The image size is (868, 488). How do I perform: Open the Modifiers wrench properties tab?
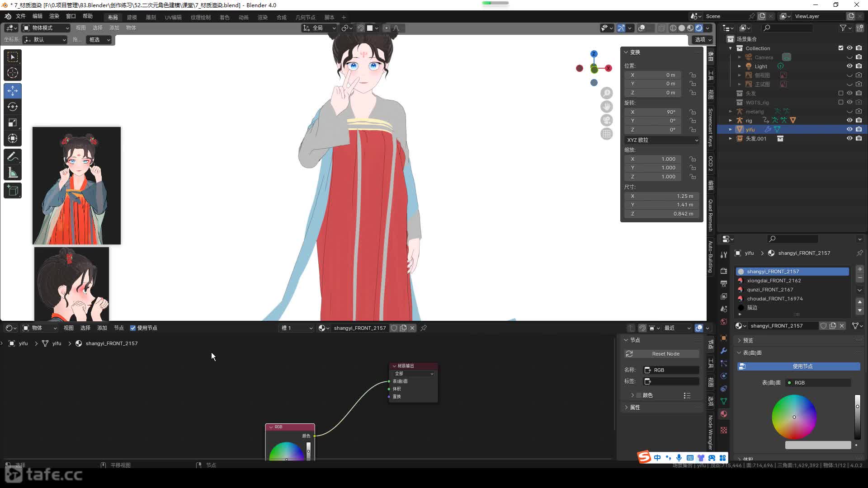(x=724, y=351)
